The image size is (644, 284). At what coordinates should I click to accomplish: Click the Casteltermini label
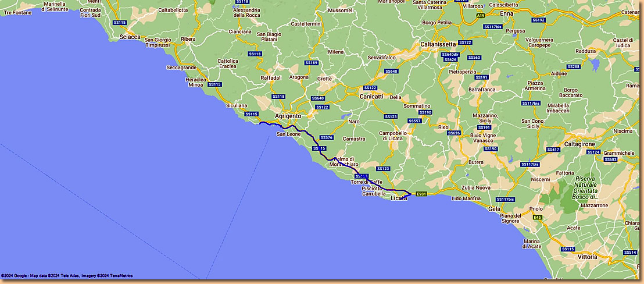coord(306,24)
